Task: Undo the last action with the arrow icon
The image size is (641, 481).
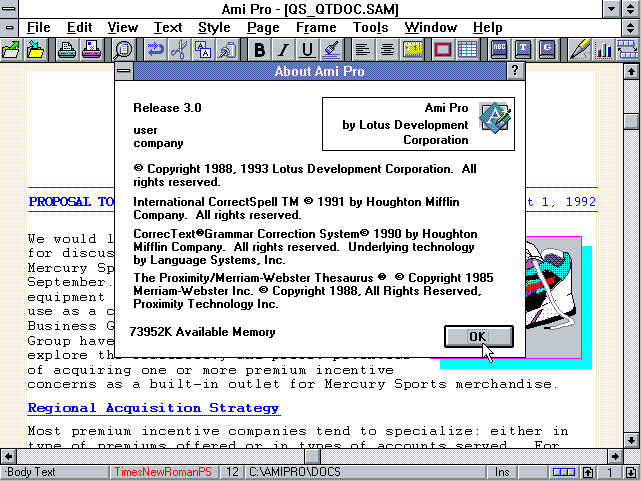Action: point(155,50)
